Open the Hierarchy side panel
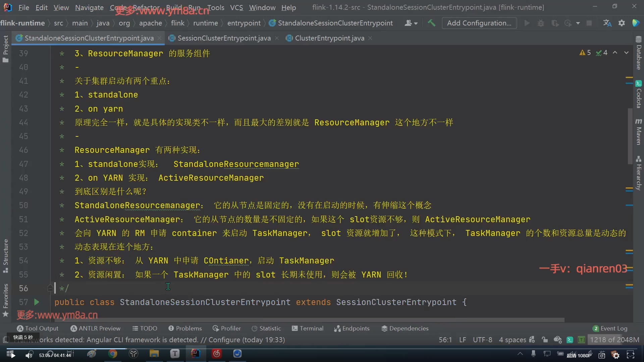Viewport: 644px width, 362px height. pos(639,173)
